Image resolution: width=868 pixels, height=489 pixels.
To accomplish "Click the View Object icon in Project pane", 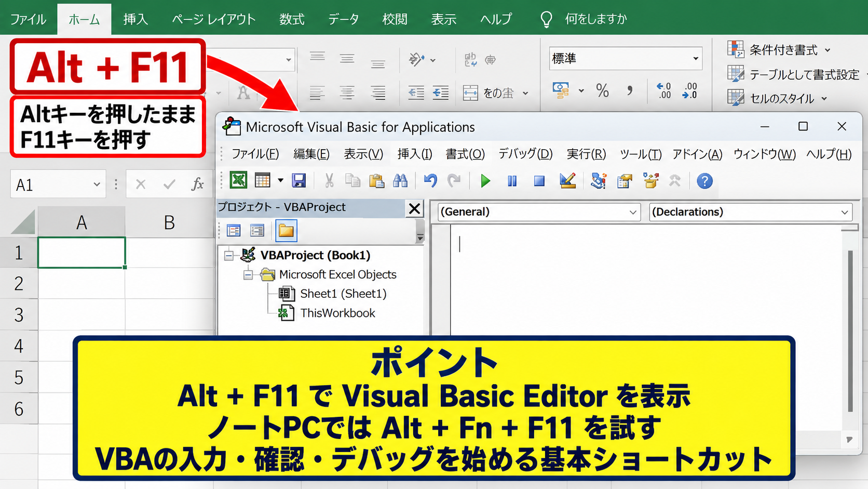I will pyautogui.click(x=257, y=230).
